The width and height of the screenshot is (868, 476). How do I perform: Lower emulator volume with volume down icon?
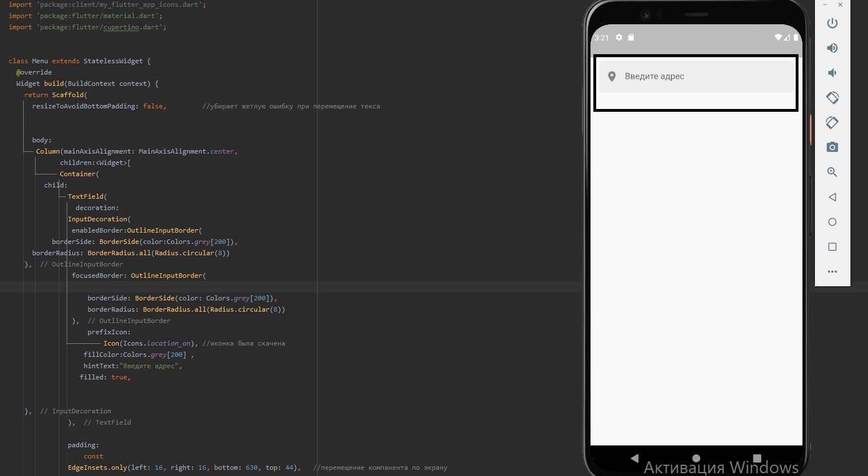[832, 73]
